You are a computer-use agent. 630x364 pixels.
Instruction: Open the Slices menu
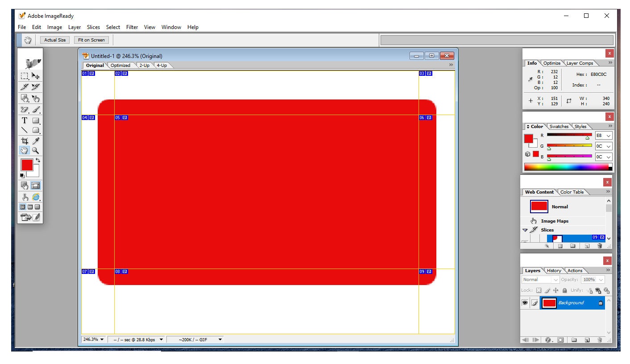[93, 27]
